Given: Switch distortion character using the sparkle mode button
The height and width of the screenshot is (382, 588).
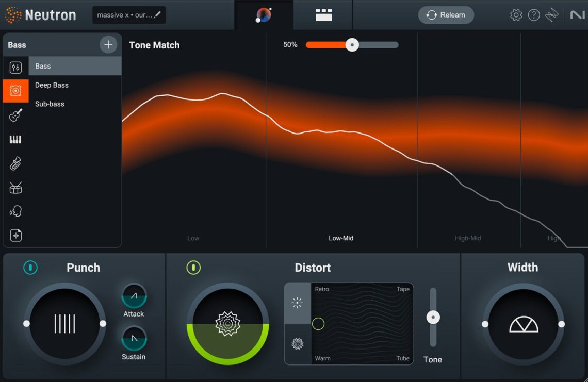Looking at the screenshot, I should [297, 304].
